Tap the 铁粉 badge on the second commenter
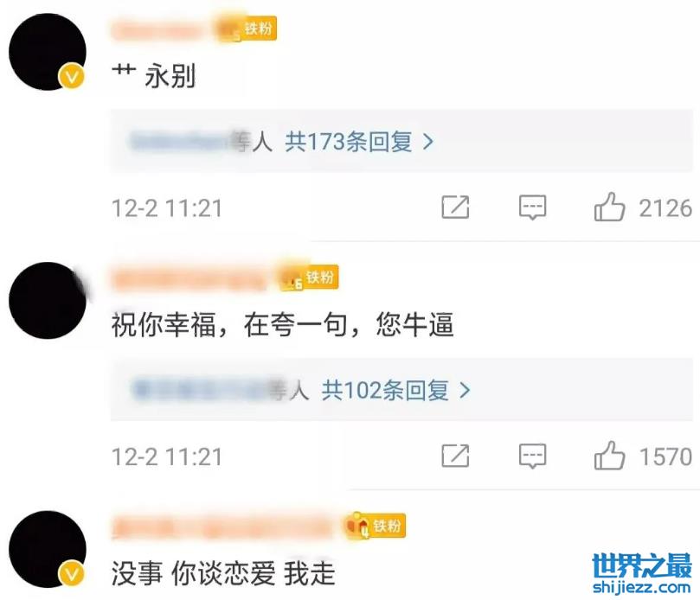The image size is (700, 600). pos(309,278)
